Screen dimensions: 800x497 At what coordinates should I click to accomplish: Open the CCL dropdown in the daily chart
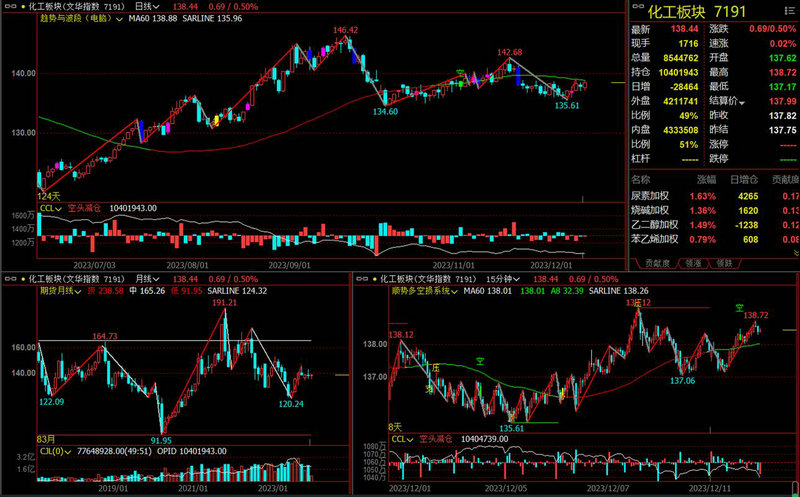51,208
